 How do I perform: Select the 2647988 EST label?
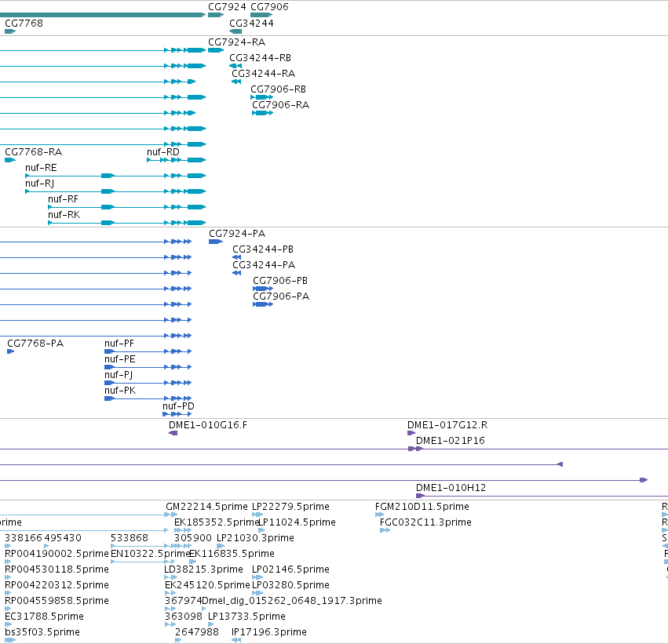[197, 633]
